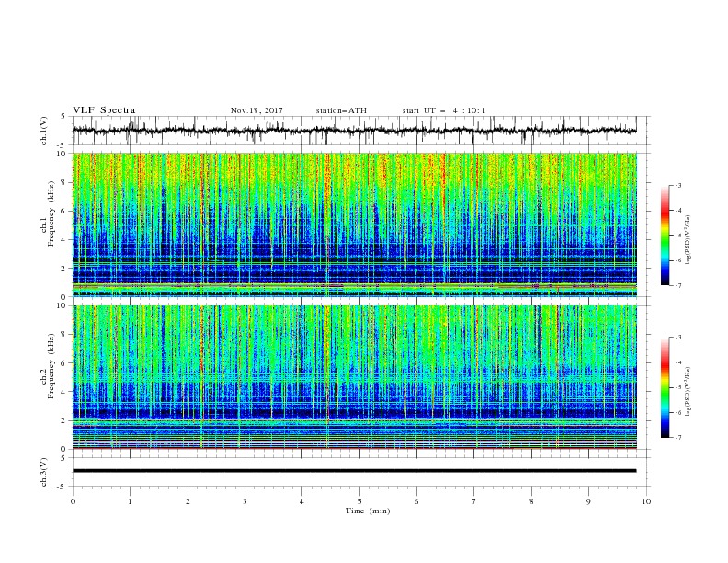
Task: Click the '-3' tick on the ch.1 colorbar
Action: click(x=678, y=185)
